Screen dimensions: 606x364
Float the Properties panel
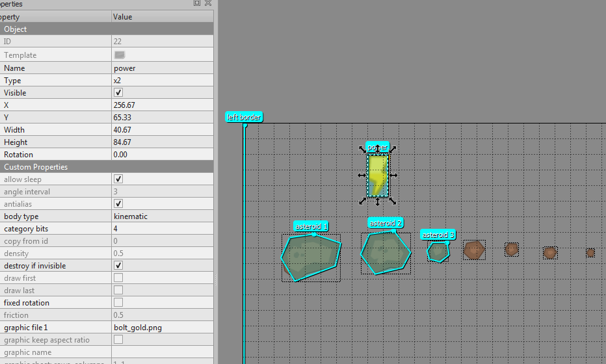tap(197, 3)
